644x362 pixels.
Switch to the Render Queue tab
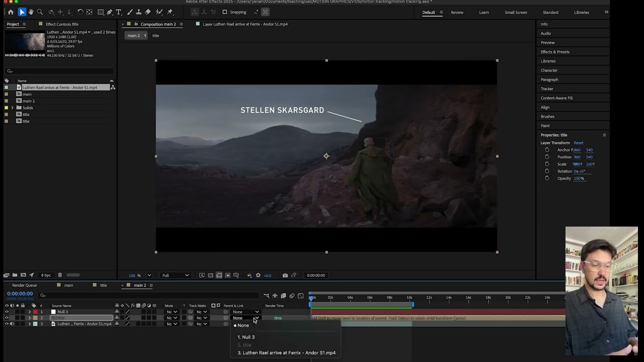(x=24, y=285)
